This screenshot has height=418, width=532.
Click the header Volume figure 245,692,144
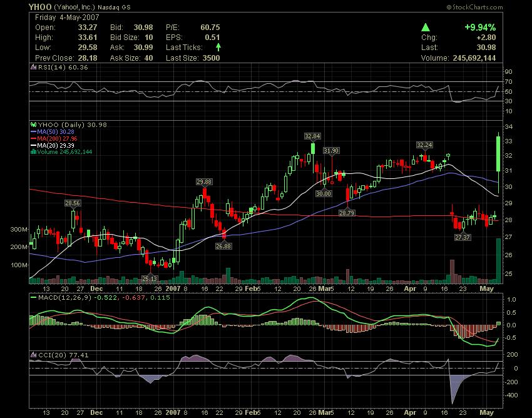[474, 58]
